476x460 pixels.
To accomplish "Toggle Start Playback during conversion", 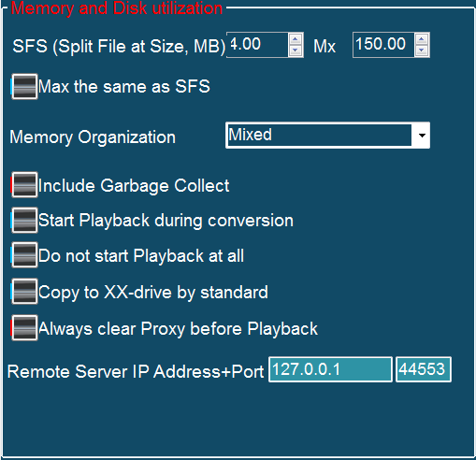I will pyautogui.click(x=24, y=221).
